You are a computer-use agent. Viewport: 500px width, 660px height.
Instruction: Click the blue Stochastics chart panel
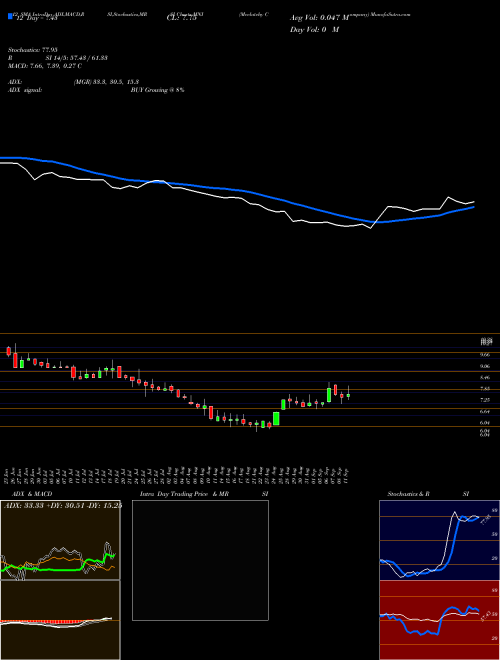click(x=439, y=540)
